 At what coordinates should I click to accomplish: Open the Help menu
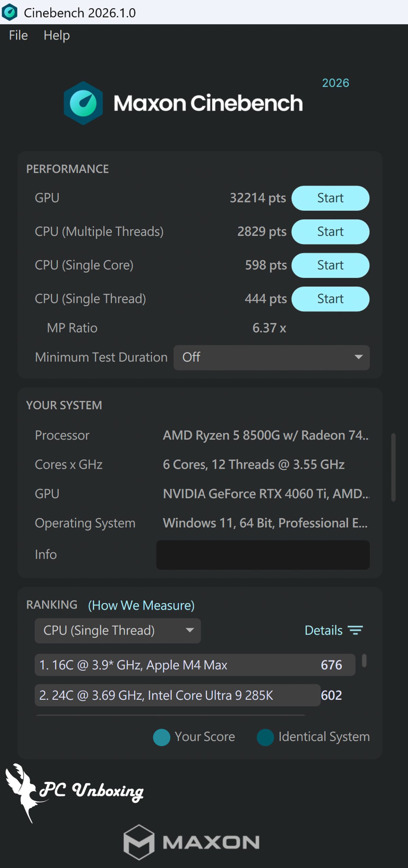click(x=57, y=35)
